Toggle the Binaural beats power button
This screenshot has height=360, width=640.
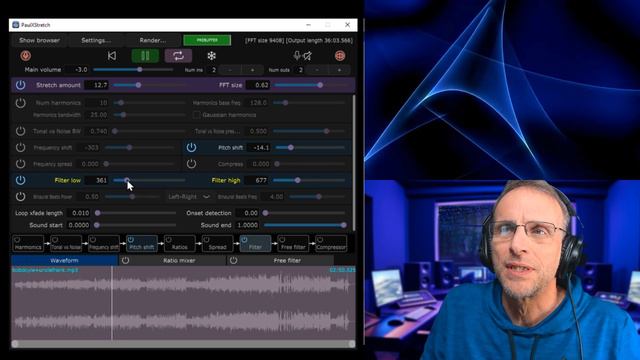coord(20,196)
